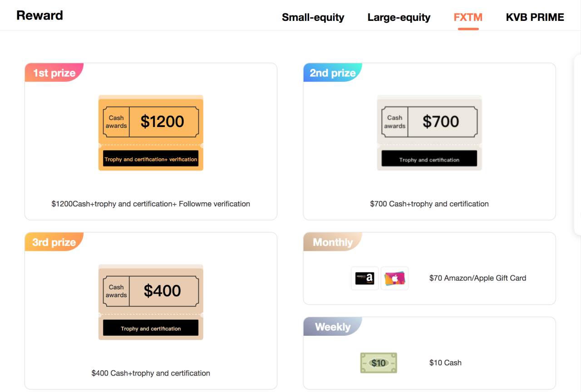Select the Monthly reward badge
The height and width of the screenshot is (392, 581).
[333, 242]
